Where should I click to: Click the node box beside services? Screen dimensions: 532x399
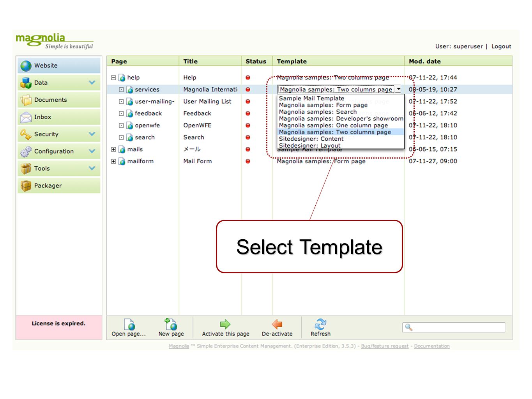[121, 90]
